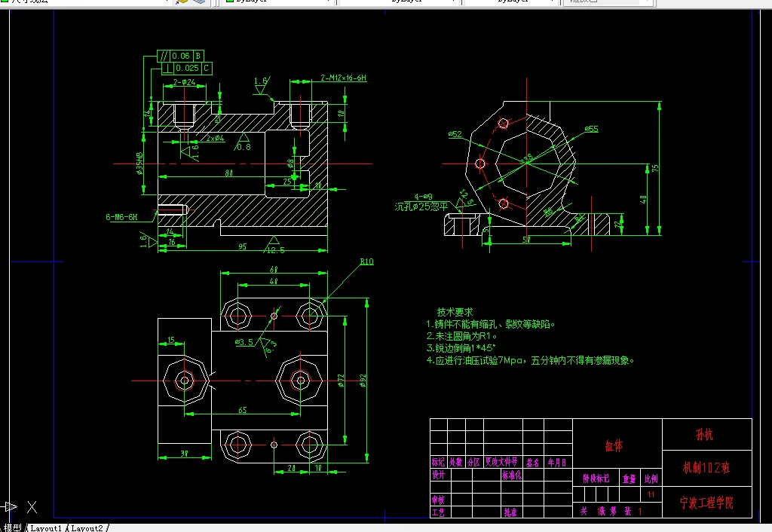Select the 95 length dimension
Screen dimensions: 772x532
pyautogui.click(x=242, y=246)
